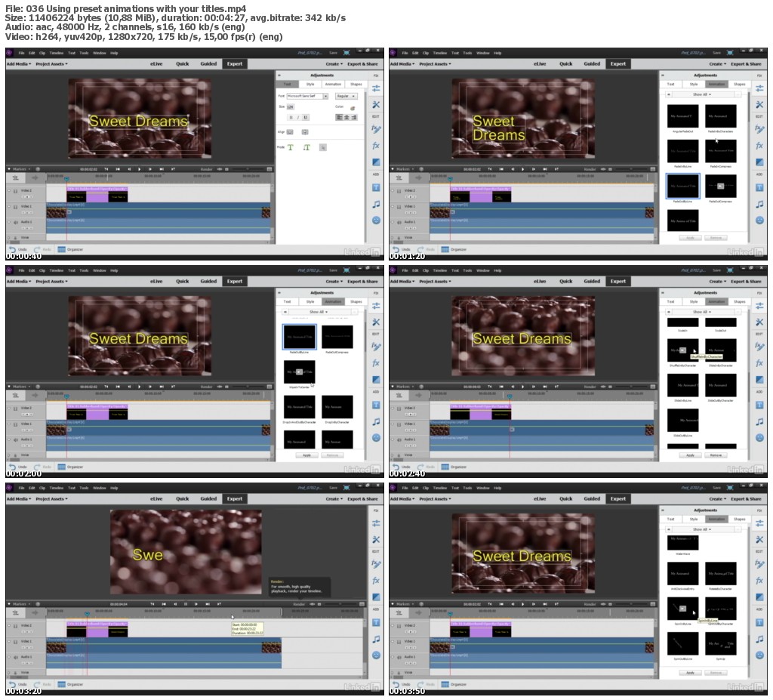Right-align the title text in the 00:00:40 frame
This screenshot has width=773, height=700.
354,117
